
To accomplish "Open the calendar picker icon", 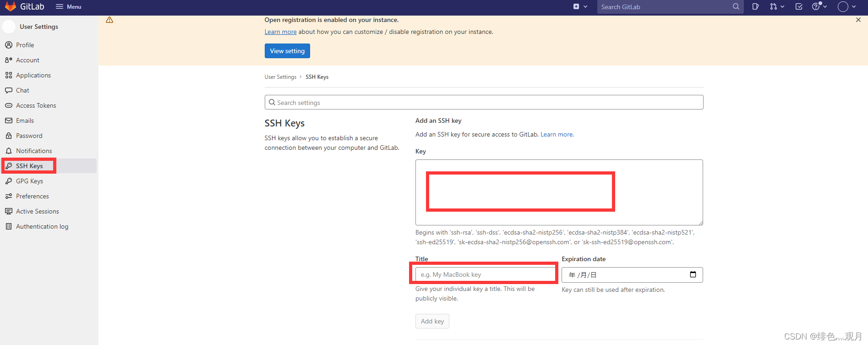I will (x=693, y=274).
